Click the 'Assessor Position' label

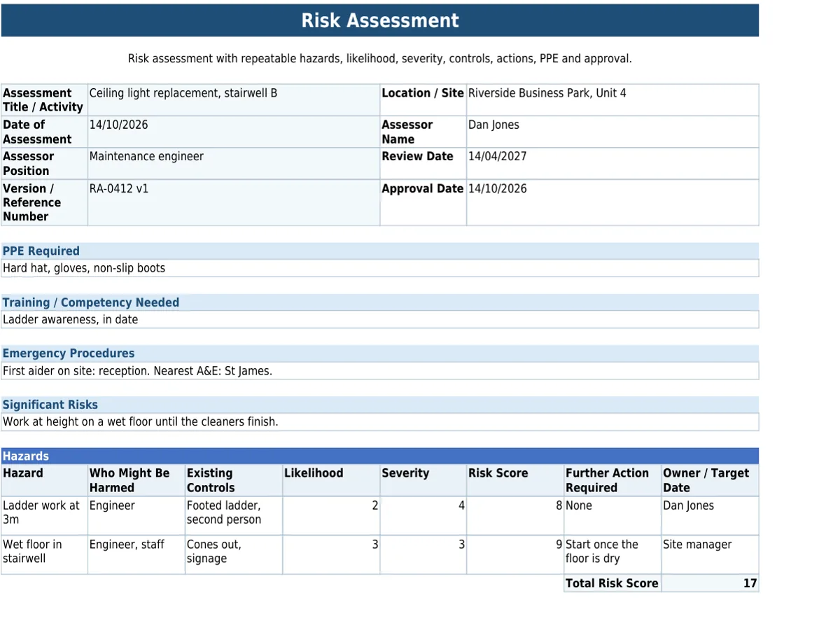[44, 164]
